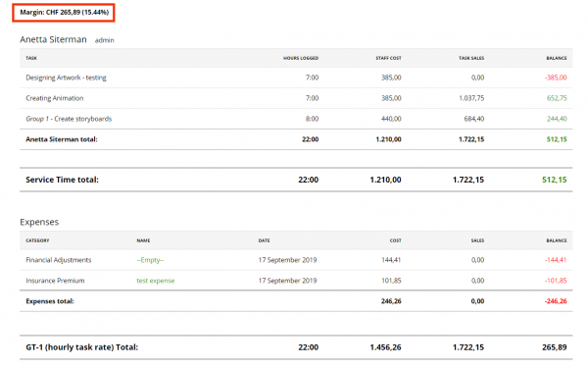588x368 pixels.
Task: Click the 246,26 expenses total cost
Action: point(391,301)
